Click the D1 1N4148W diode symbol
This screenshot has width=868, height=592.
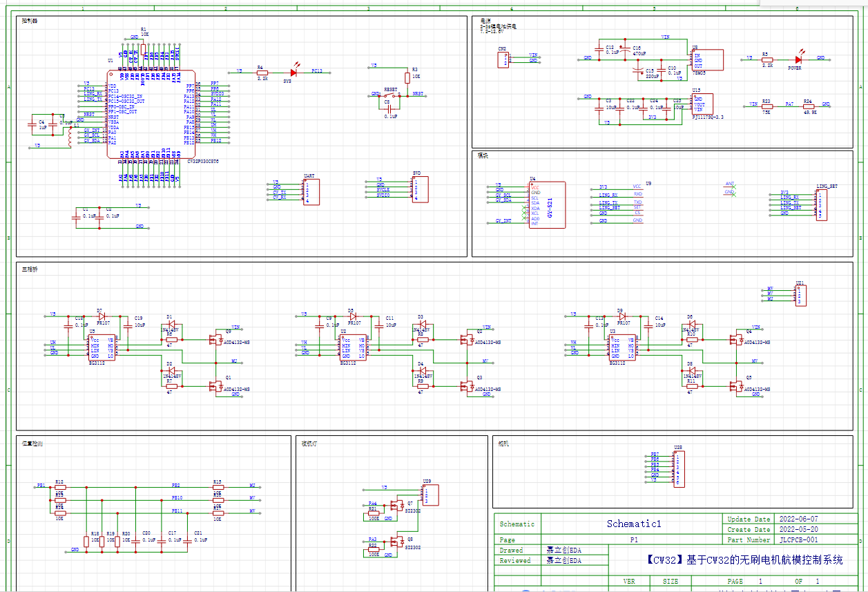tap(171, 323)
